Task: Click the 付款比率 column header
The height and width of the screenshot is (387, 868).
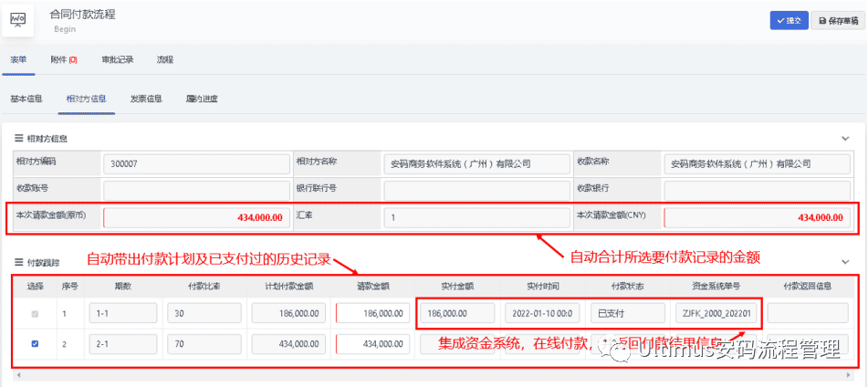Action: point(204,287)
